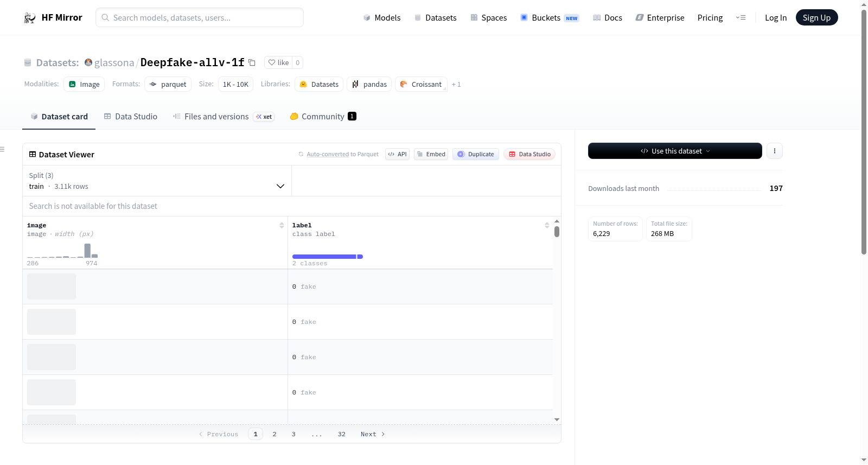Open the first row image thumbnail
Screen dimensions: 868x465
pos(52,286)
